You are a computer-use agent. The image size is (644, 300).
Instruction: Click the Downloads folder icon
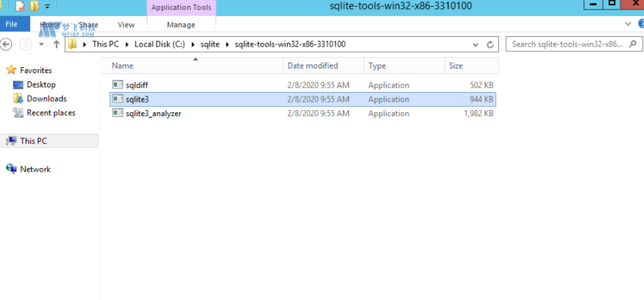point(18,98)
